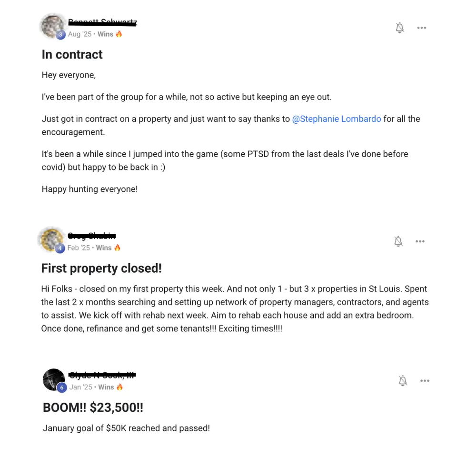This screenshot has height=476, width=476.
Task: Toggle notification bell on "First property closed!" post
Action: click(398, 241)
